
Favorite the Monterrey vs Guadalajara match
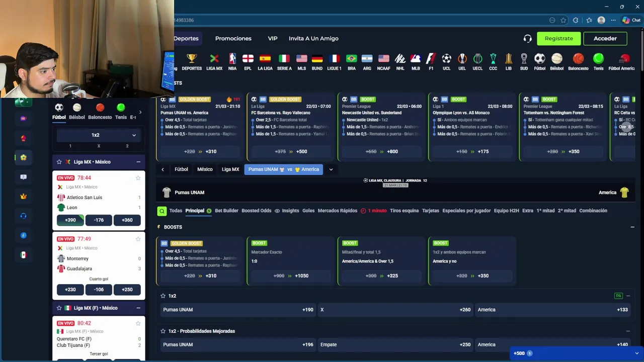138,239
